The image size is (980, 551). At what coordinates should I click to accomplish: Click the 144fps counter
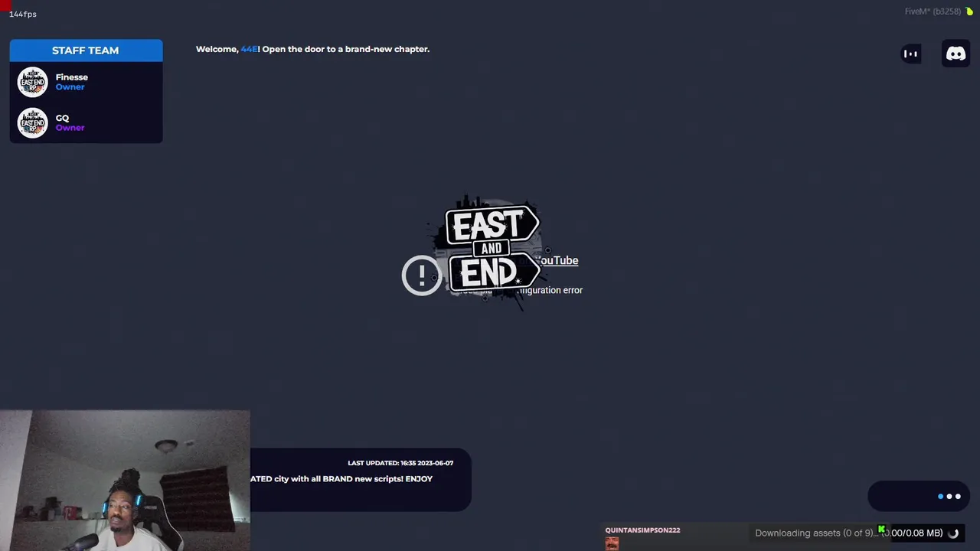coord(23,14)
